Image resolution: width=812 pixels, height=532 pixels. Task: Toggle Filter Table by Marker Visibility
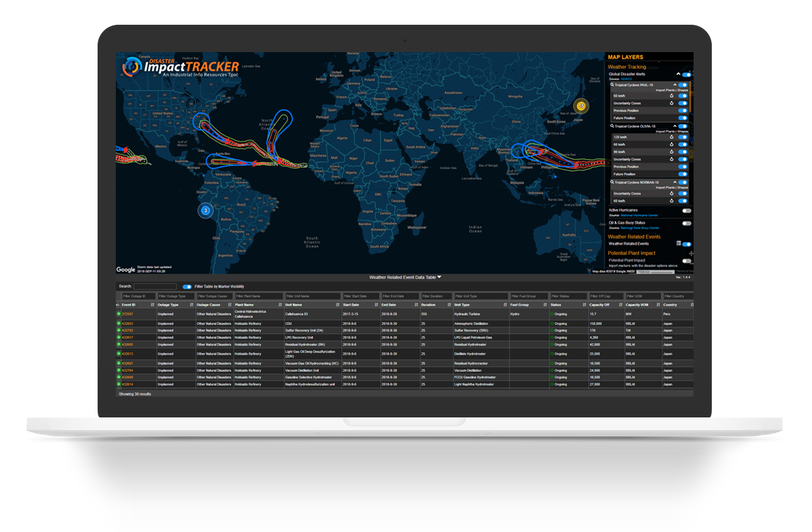pyautogui.click(x=187, y=287)
